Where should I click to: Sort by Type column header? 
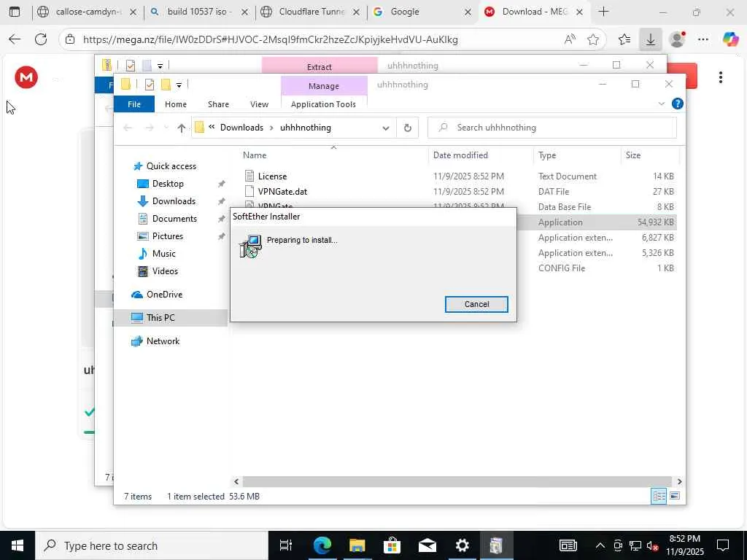click(547, 155)
